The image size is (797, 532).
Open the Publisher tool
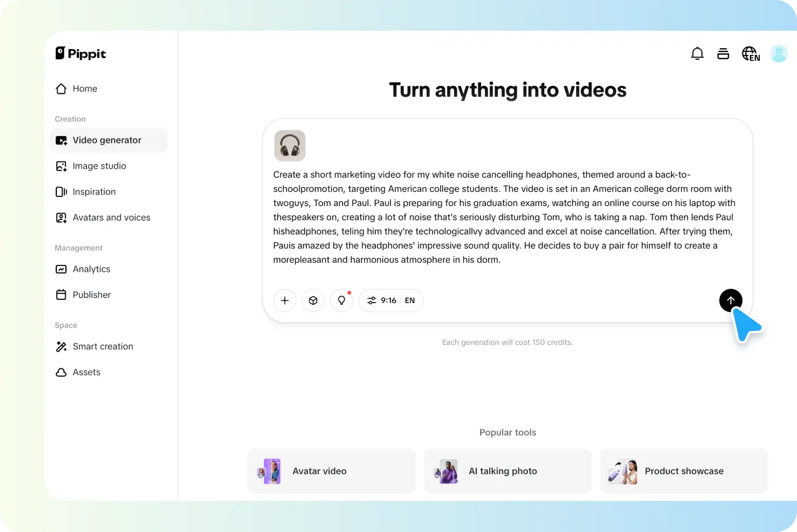click(x=91, y=295)
